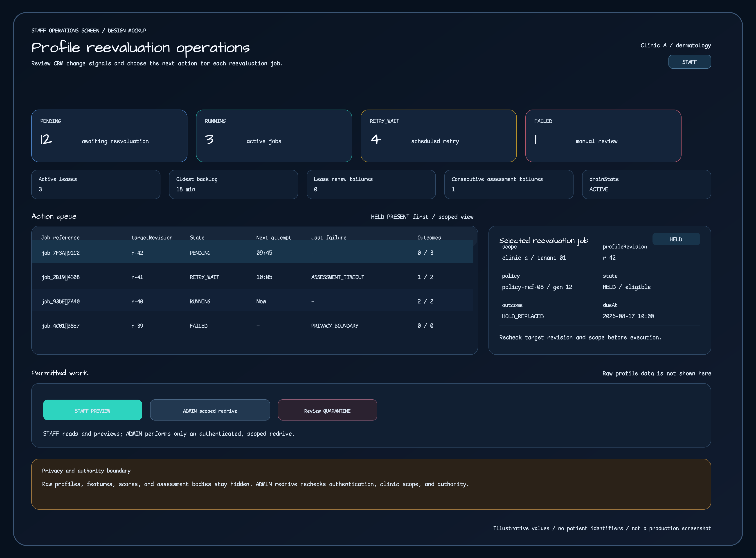Click the r-39 targetRevision cell
The image size is (756, 558).
[x=137, y=326]
